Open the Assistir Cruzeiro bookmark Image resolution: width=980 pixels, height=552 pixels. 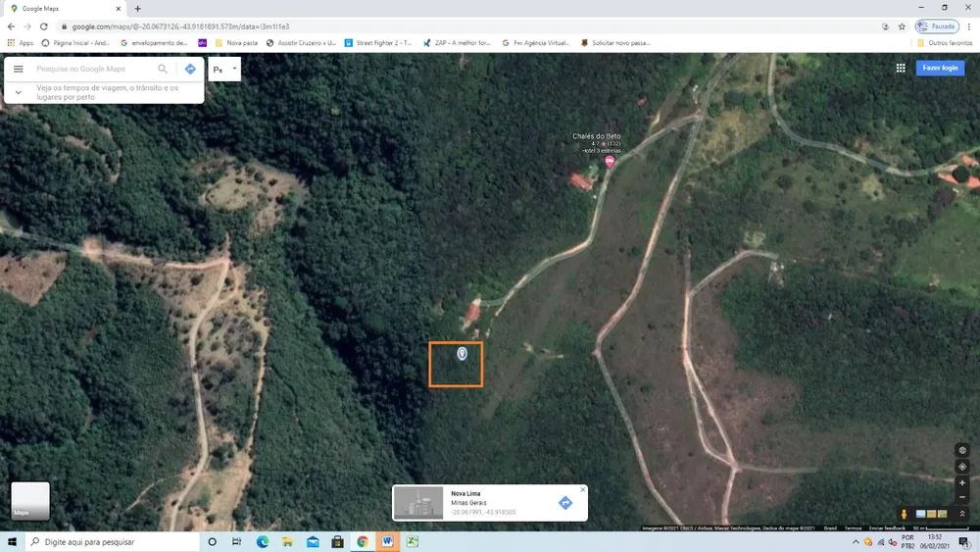(x=301, y=42)
